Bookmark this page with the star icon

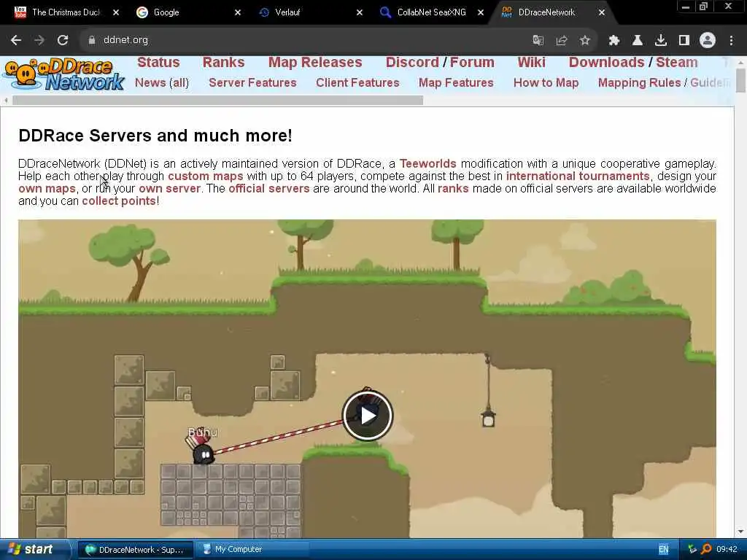point(585,41)
